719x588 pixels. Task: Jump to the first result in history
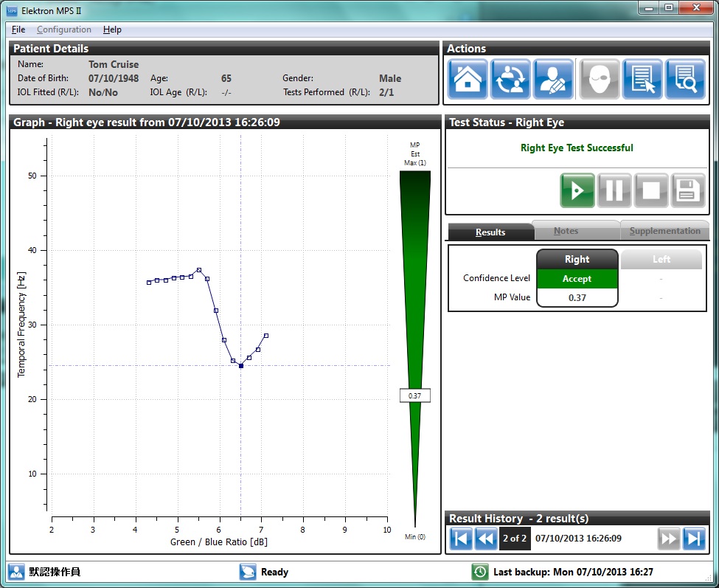tap(460, 539)
